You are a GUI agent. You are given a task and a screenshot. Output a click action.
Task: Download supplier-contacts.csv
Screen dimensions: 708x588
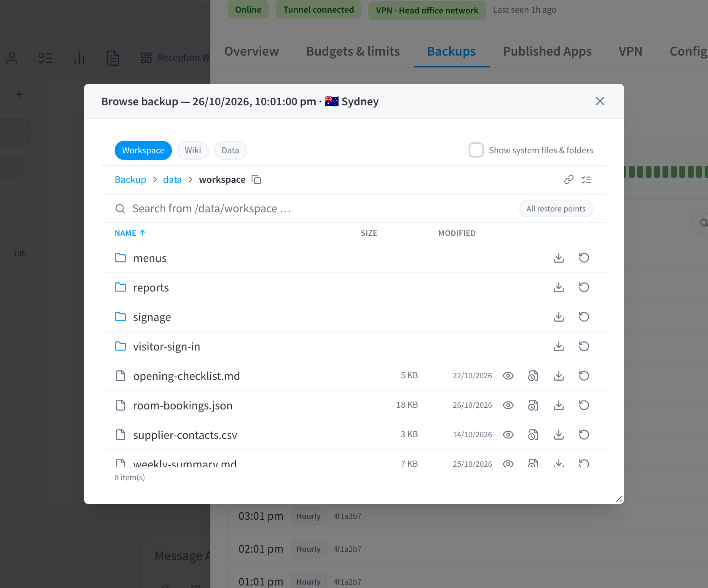(x=559, y=435)
